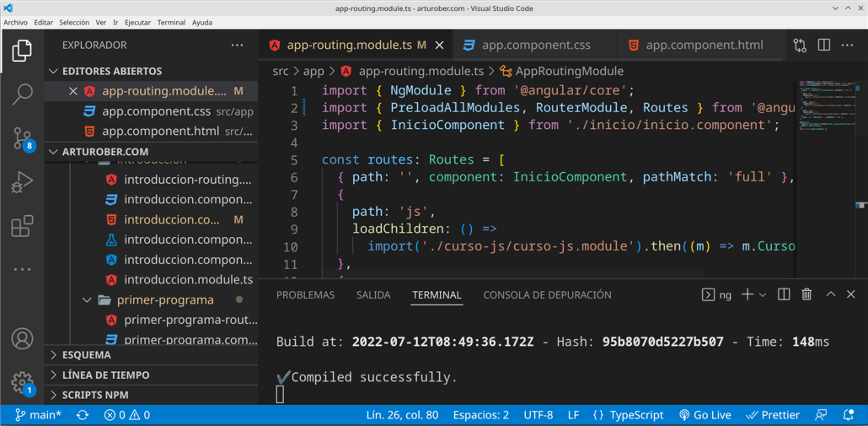Viewport: 868px width, 426px height.
Task: Toggle Prettier formatter in status bar
Action: tap(773, 415)
